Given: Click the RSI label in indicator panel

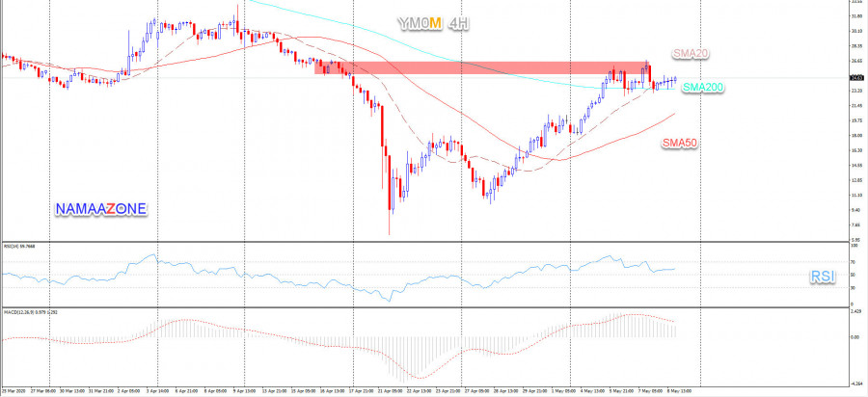Looking at the screenshot, I should point(822,277).
